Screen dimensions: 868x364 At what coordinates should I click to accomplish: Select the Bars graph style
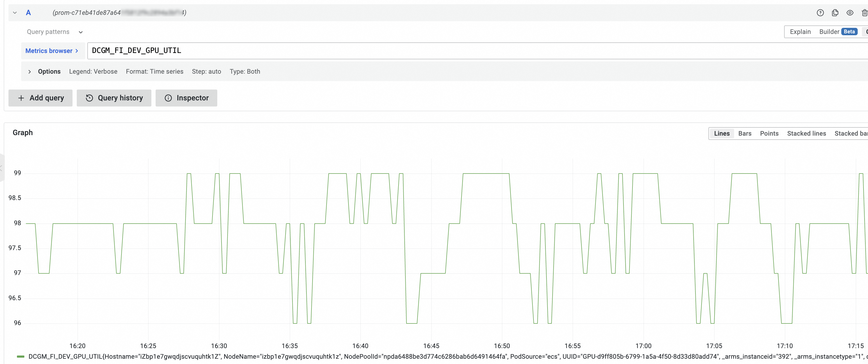(745, 134)
